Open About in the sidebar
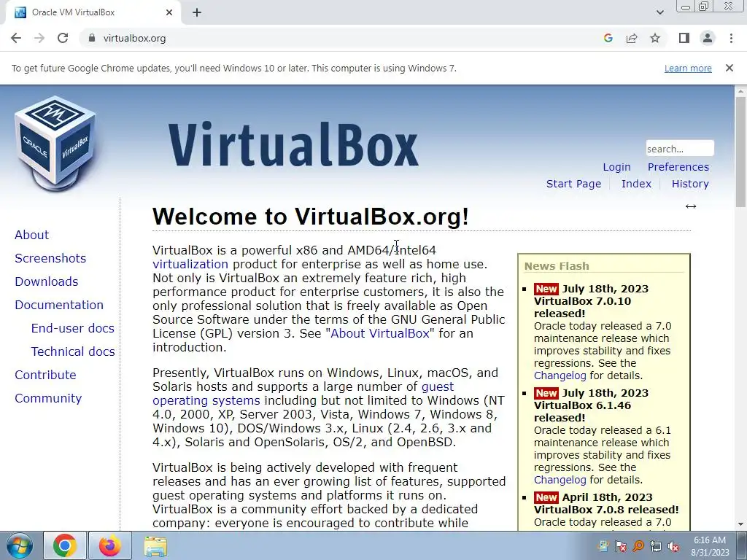The image size is (747, 560). point(31,235)
